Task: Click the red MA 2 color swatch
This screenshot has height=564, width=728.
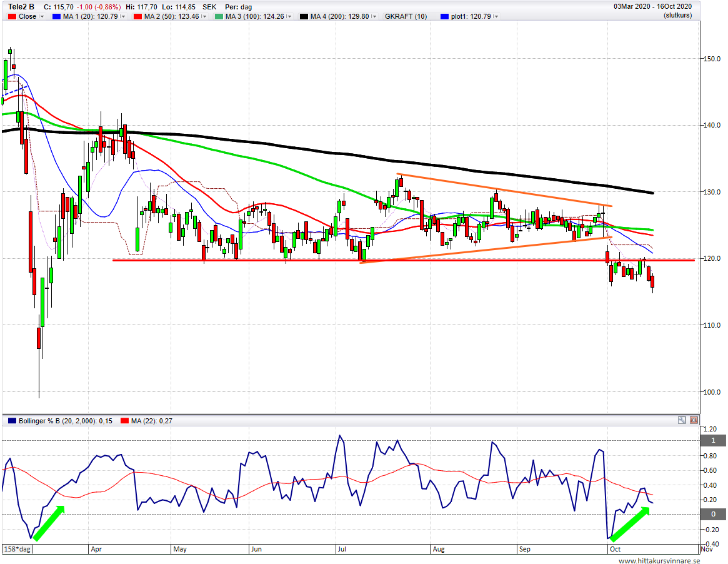Action: pos(138,17)
